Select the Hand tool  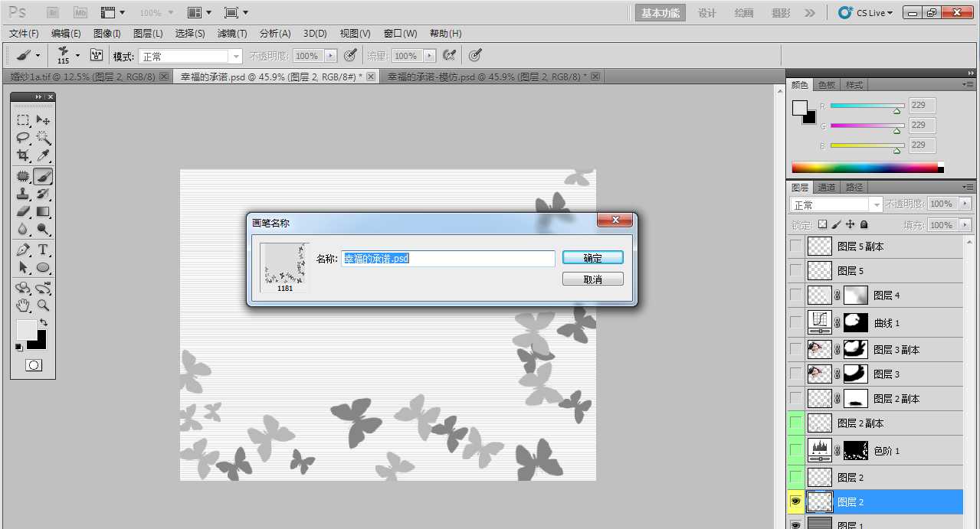[23, 305]
